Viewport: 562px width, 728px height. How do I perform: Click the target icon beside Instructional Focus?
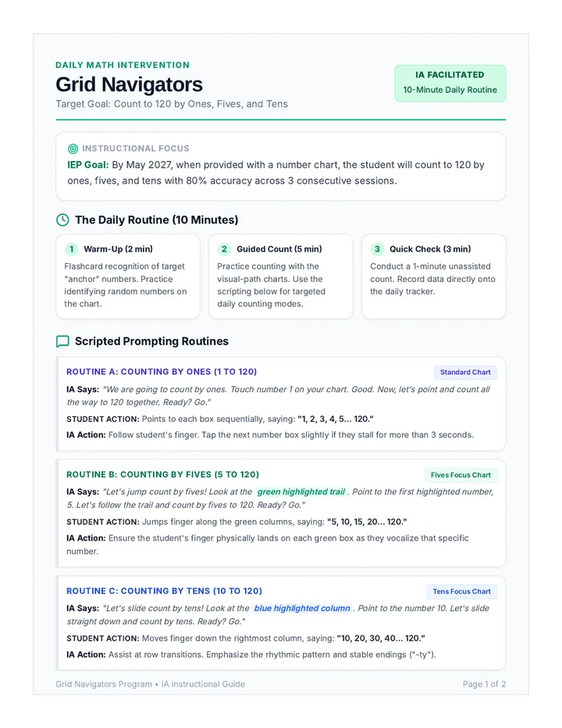[x=73, y=148]
